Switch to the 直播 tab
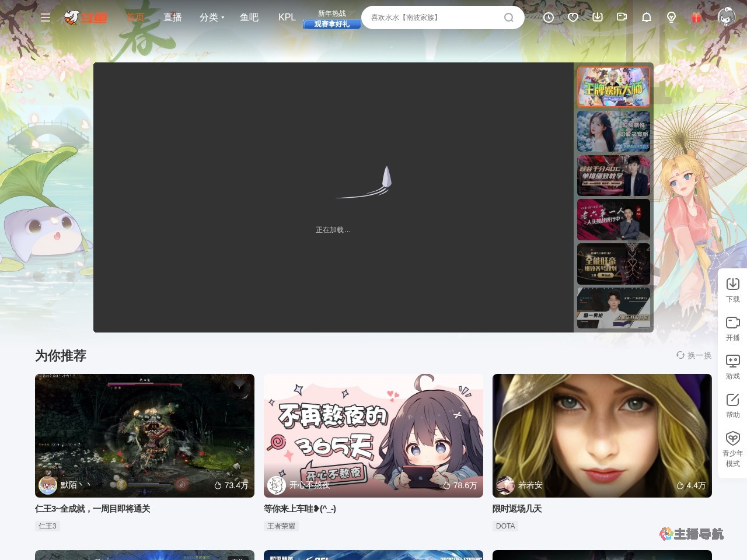 click(x=173, y=17)
